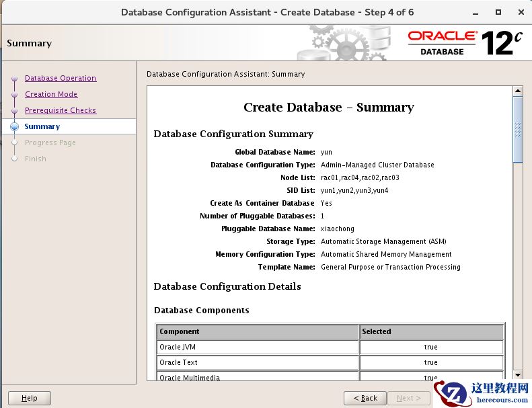Click the Pluggable Database Name value xiaochong
This screenshot has width=532, height=408.
[x=337, y=229]
